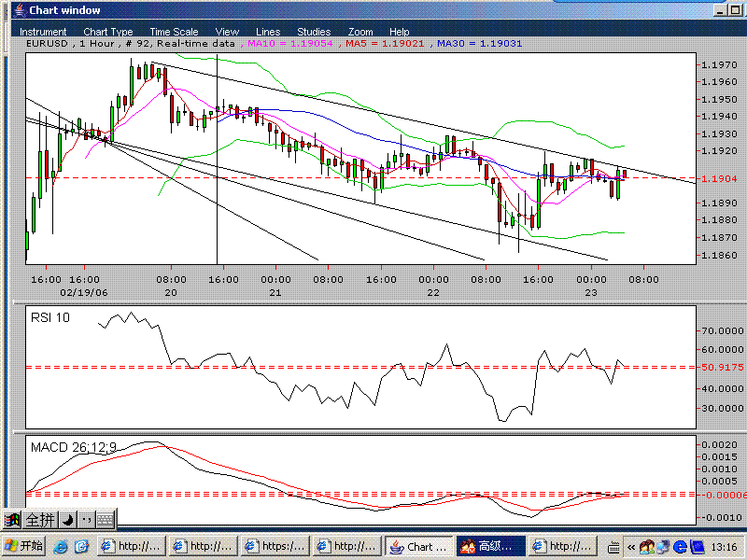Image resolution: width=747 pixels, height=560 pixels.
Task: Switch to the https:// taskbar window
Action: pyautogui.click(x=275, y=546)
